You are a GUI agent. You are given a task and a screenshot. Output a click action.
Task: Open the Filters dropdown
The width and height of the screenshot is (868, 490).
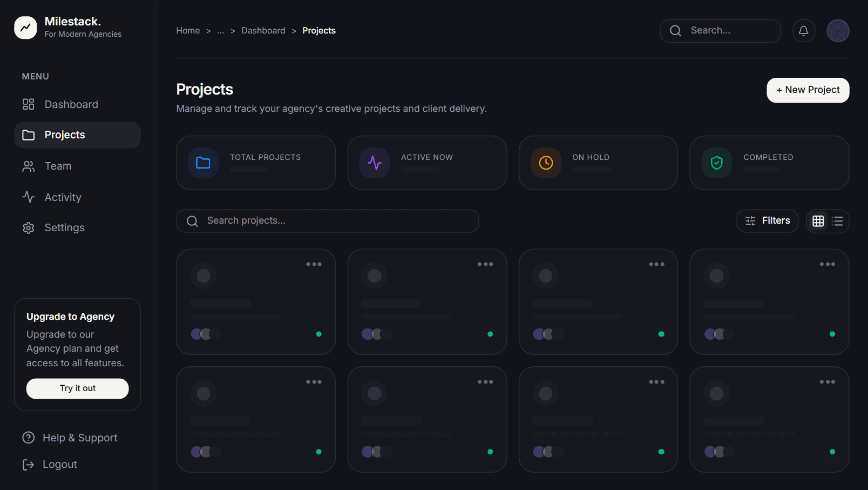tap(768, 221)
